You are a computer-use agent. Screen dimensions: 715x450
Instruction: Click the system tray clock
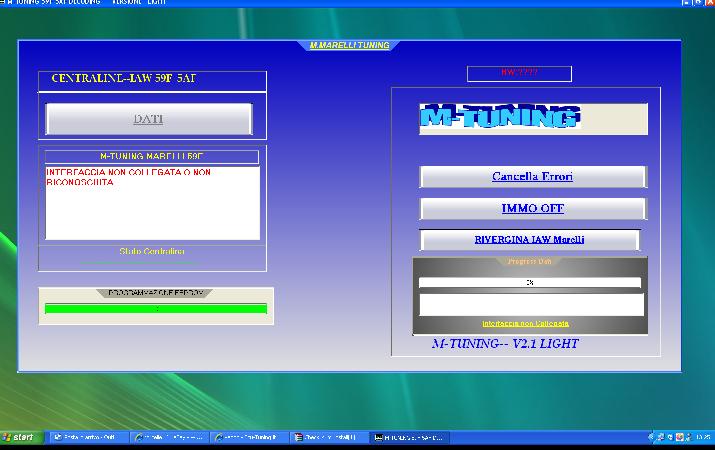(x=704, y=437)
